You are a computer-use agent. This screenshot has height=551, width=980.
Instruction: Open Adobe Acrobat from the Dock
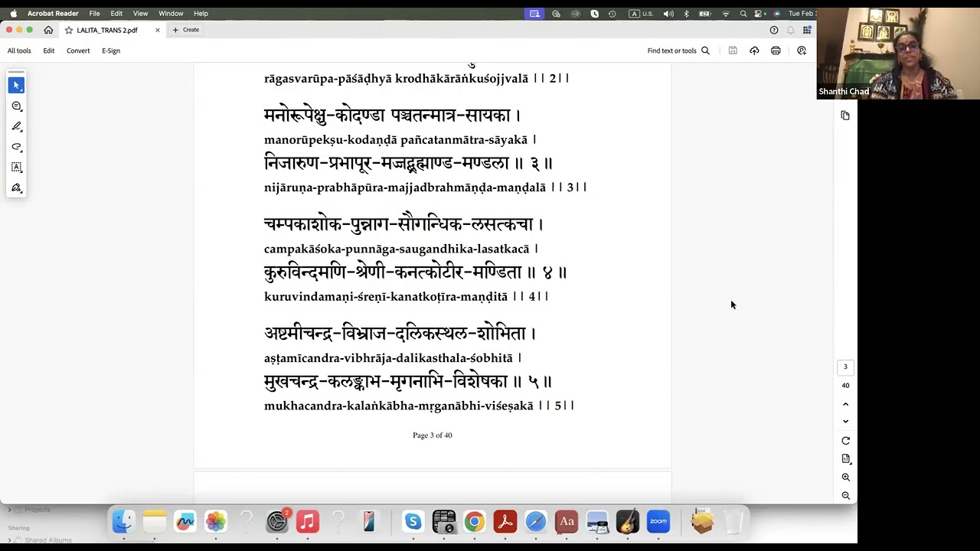(x=505, y=521)
